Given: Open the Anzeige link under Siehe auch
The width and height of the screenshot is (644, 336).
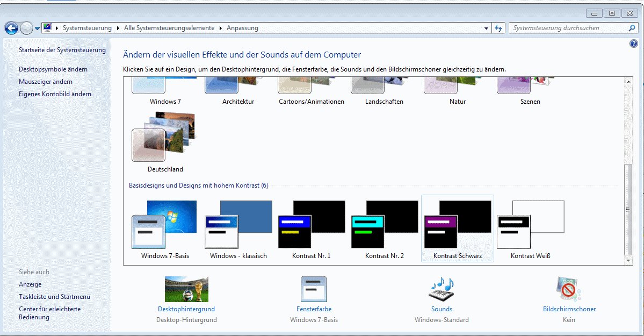Looking at the screenshot, I should (30, 284).
